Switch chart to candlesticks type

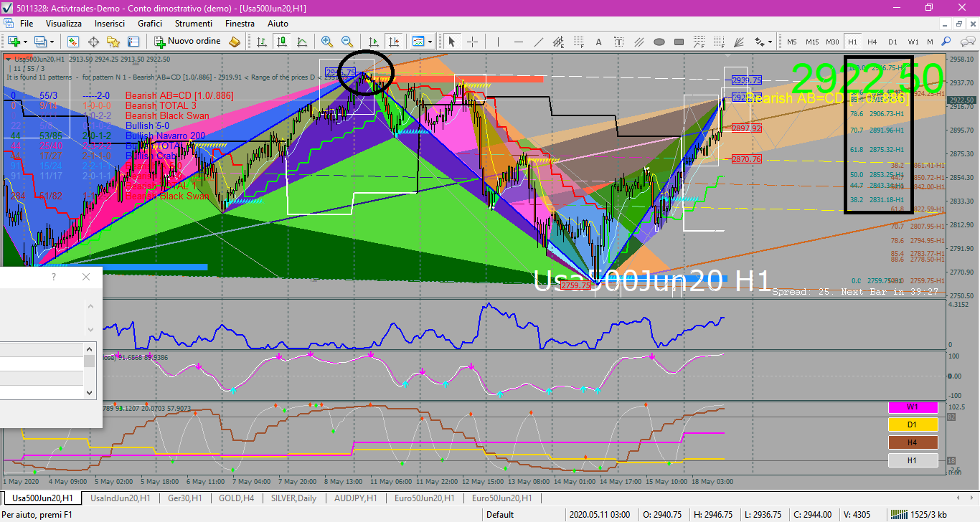click(x=282, y=42)
